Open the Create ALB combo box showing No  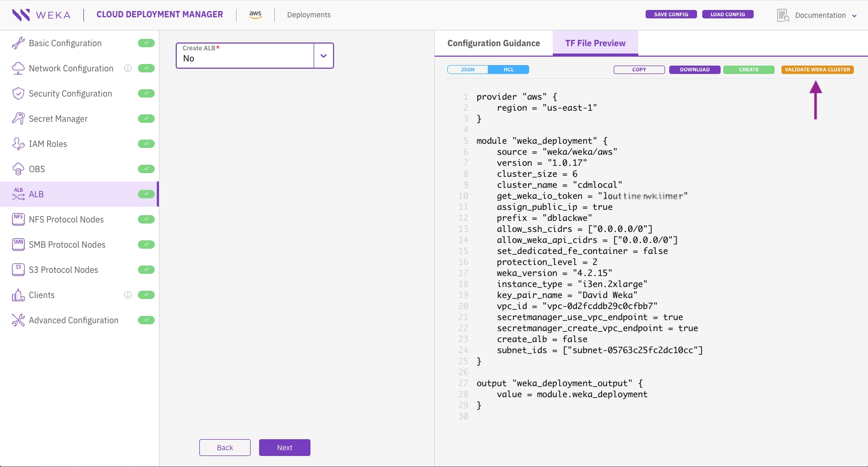coord(255,56)
